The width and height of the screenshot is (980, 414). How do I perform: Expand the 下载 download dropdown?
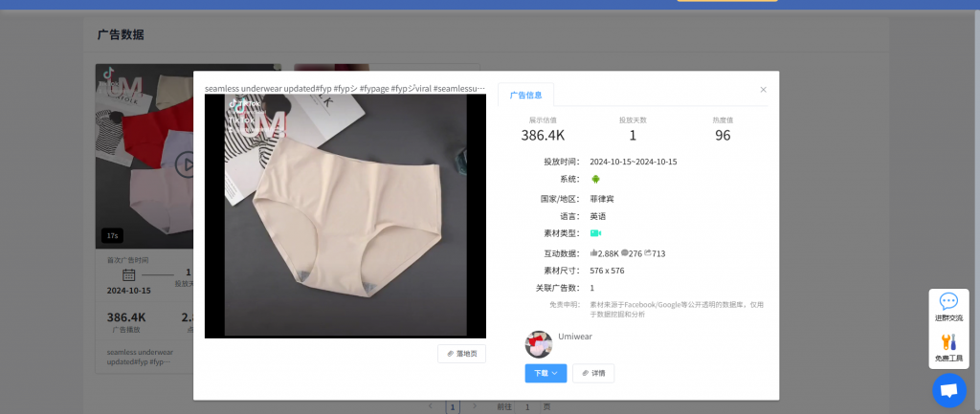tap(546, 373)
